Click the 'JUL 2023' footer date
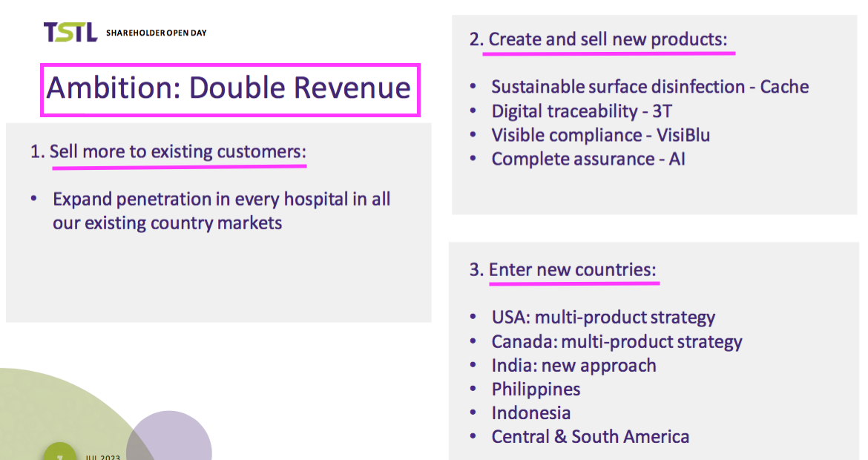This screenshot has height=460, width=868. [x=103, y=457]
